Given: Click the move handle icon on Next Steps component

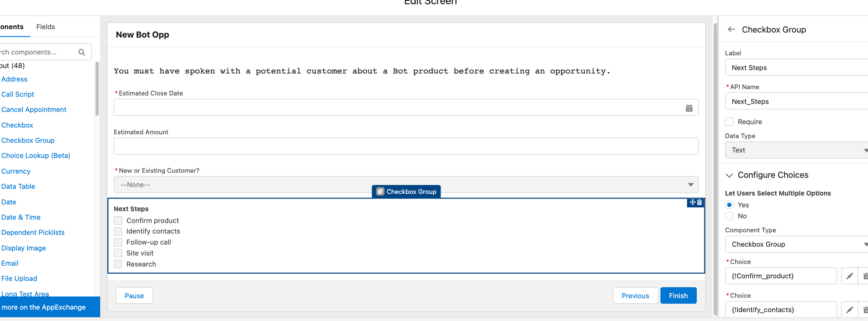Looking at the screenshot, I should pyautogui.click(x=693, y=203).
